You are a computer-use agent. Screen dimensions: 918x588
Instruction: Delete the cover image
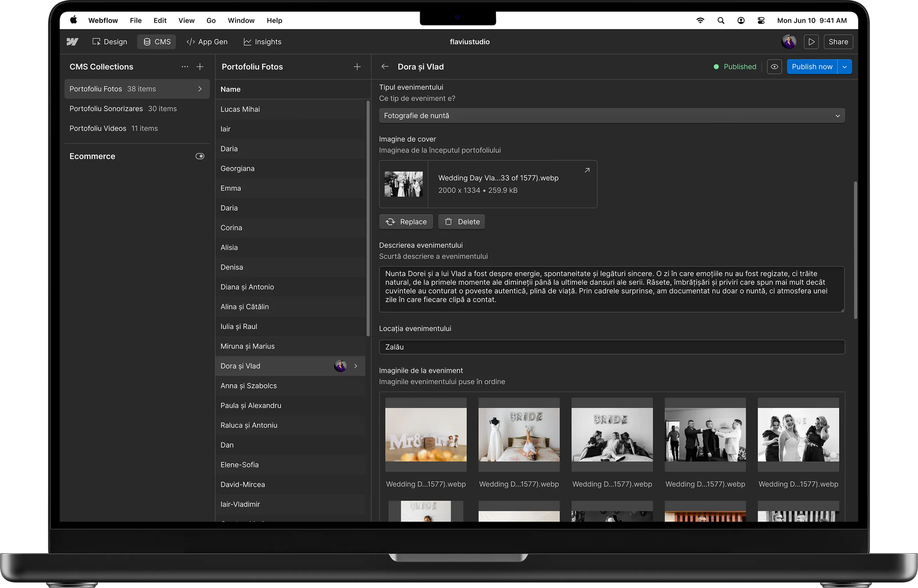pos(461,222)
